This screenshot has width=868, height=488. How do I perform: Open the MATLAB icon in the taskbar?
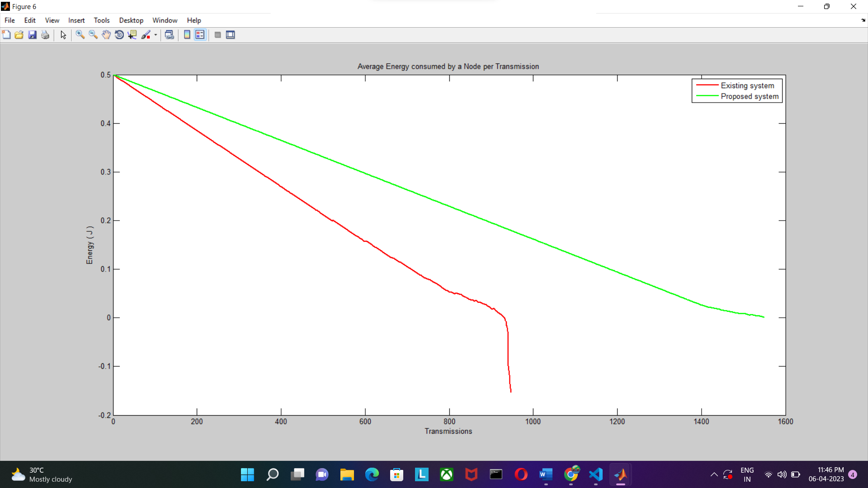coord(620,474)
